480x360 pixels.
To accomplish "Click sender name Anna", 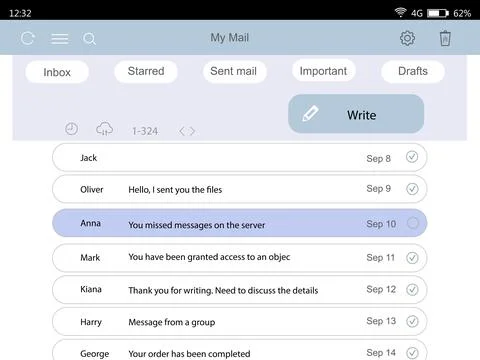I will point(90,223).
